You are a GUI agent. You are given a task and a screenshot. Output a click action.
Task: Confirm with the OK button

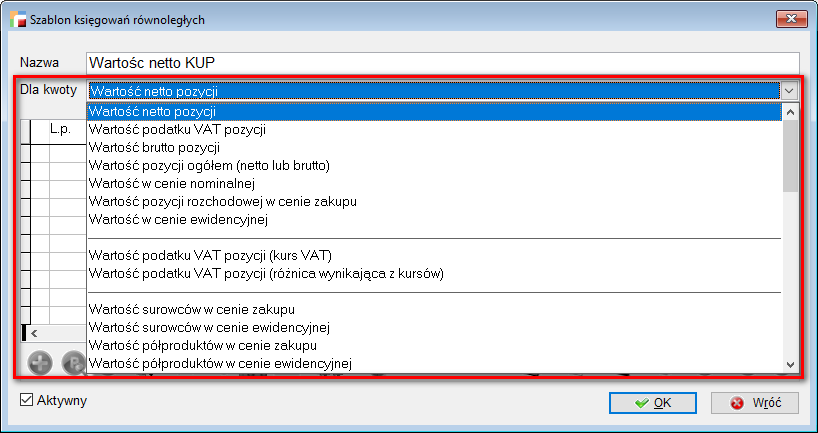[x=654, y=403]
